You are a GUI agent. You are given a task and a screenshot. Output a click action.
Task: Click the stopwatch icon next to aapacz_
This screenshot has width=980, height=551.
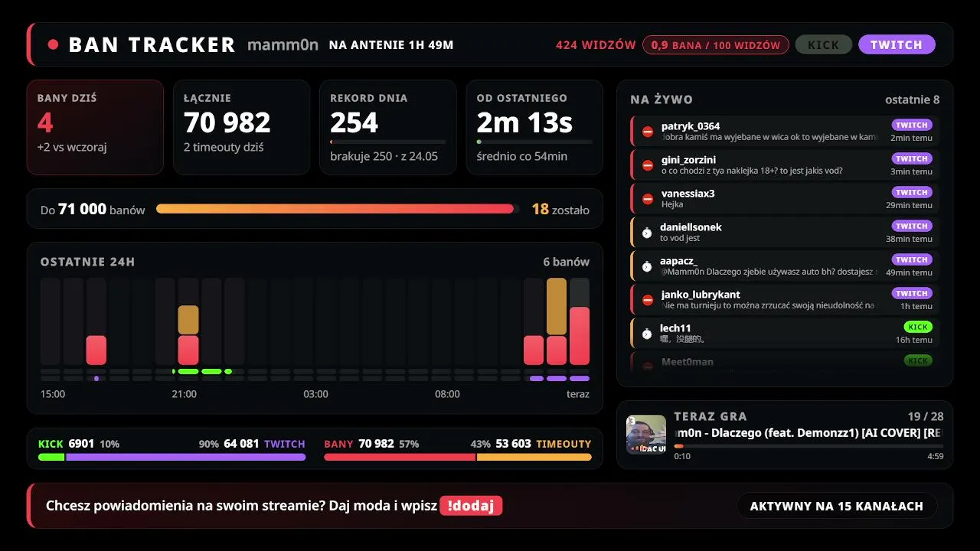click(647, 266)
